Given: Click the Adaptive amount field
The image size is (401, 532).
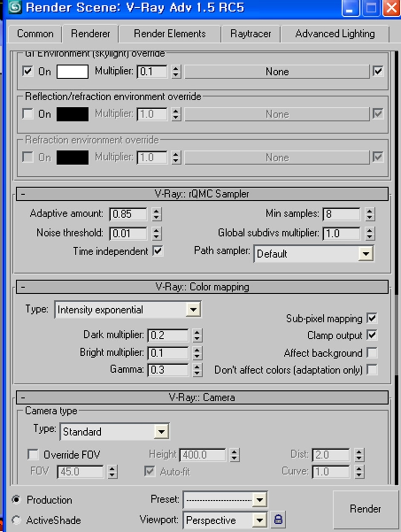Looking at the screenshot, I should [128, 214].
